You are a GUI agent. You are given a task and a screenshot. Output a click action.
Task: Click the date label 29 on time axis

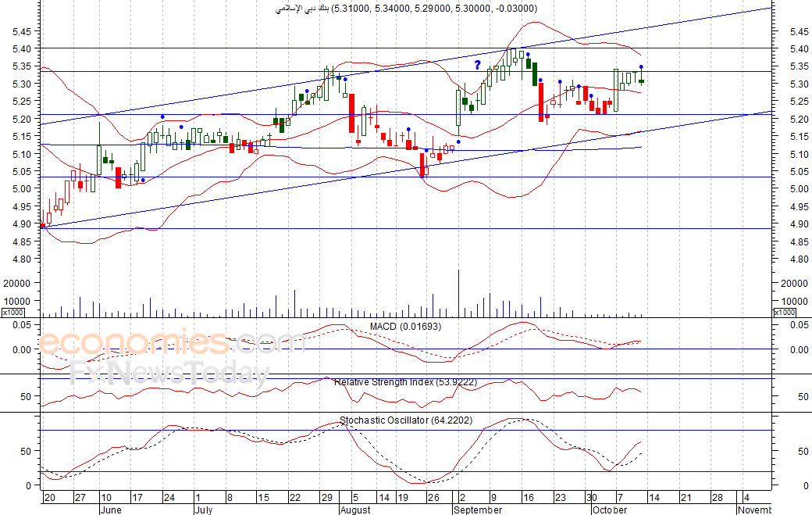click(327, 498)
